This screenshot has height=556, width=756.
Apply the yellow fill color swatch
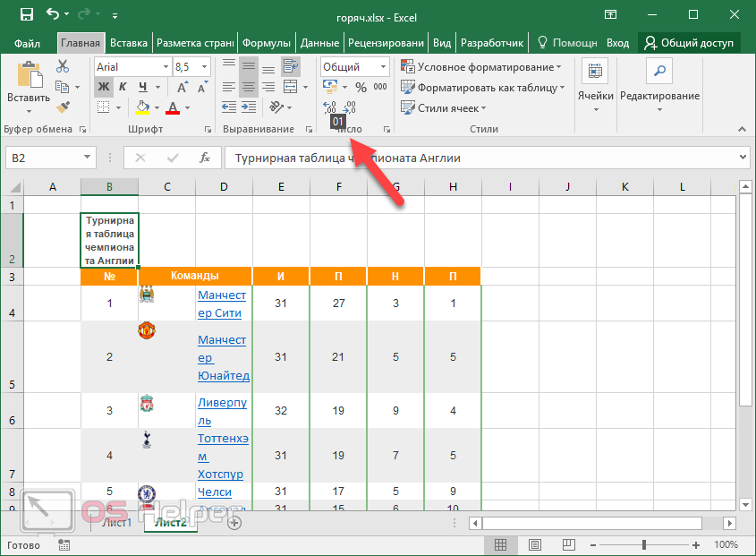click(141, 107)
